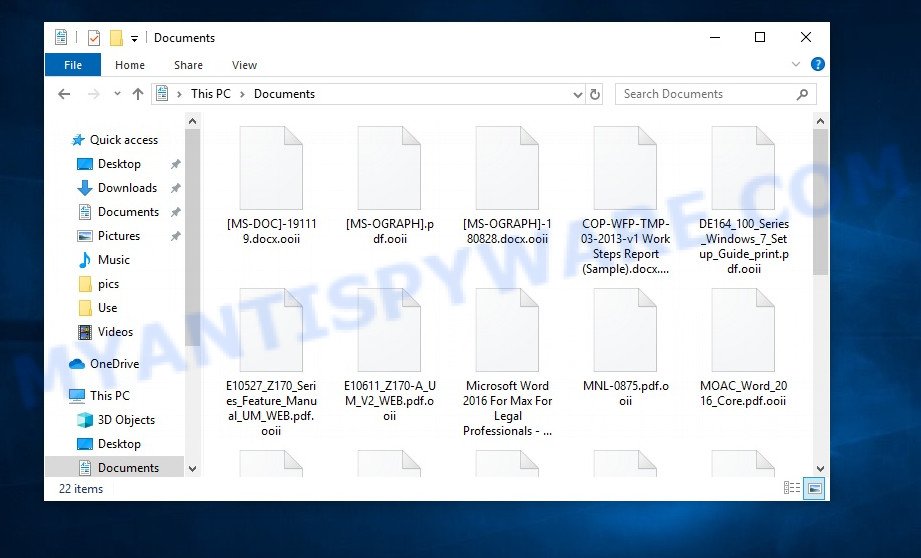
Task: Open the View ribbon tab
Action: tap(244, 65)
